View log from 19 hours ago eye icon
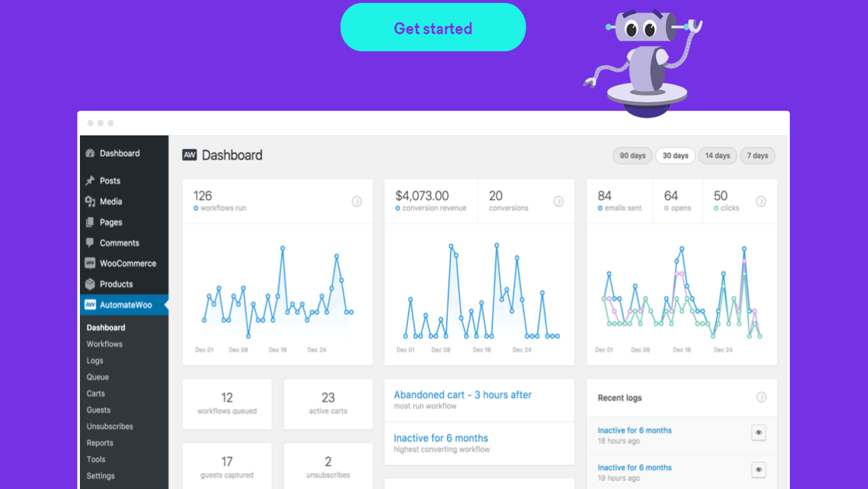 pos(758,470)
